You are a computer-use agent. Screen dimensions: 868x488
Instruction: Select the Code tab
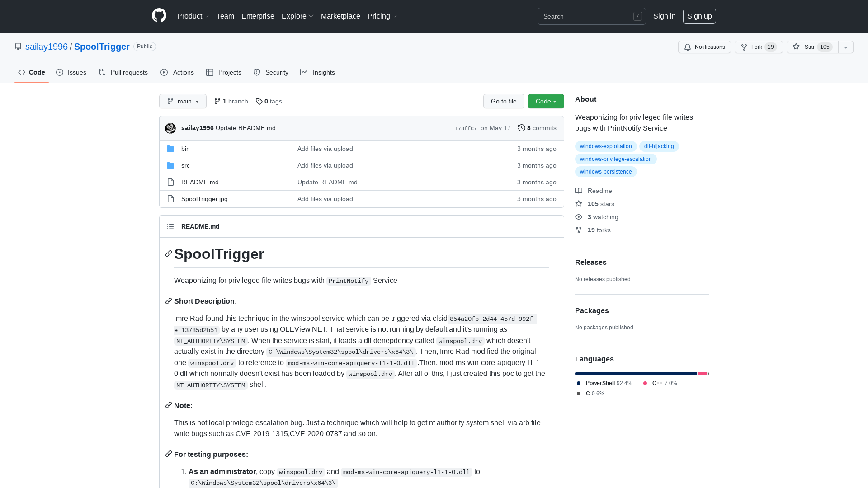(32, 72)
